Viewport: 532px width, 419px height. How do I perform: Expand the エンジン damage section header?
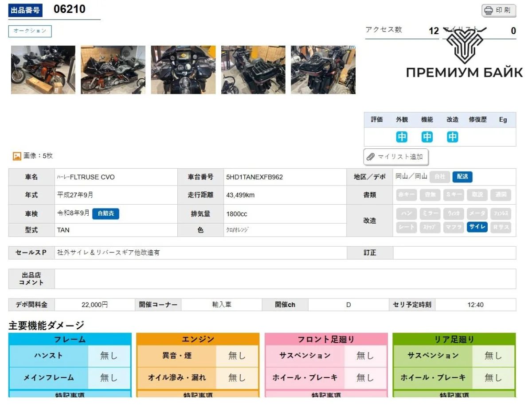[x=198, y=339]
